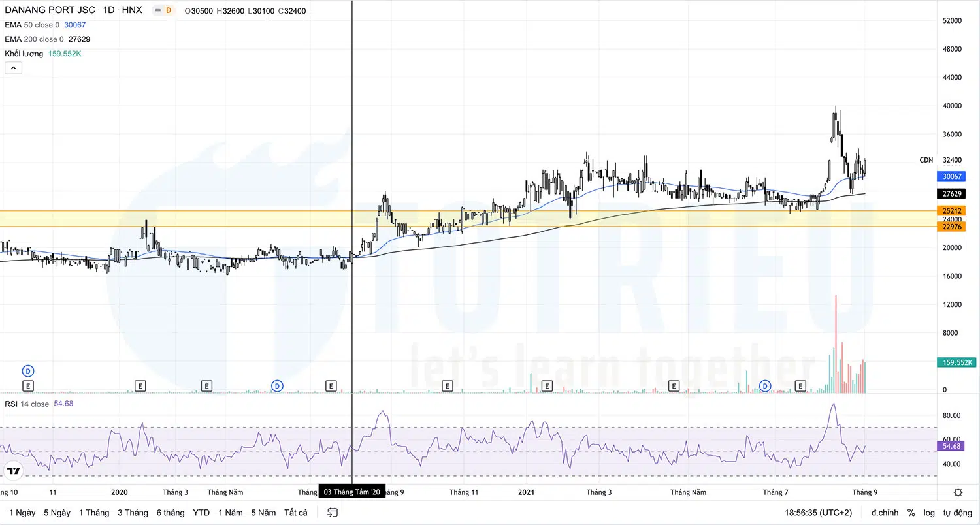Click the first blue dividend D marker
The width and height of the screenshot is (980, 525).
coord(27,370)
